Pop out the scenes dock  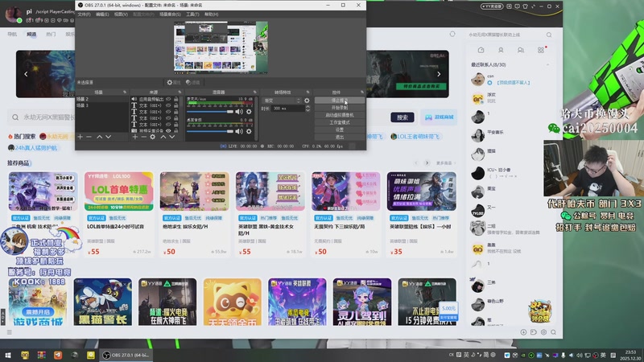click(125, 92)
